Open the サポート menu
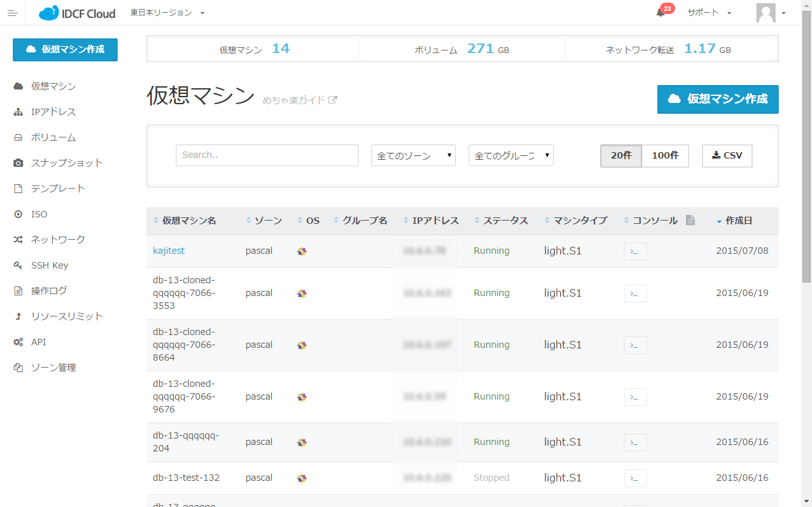The image size is (812, 507). (x=708, y=13)
